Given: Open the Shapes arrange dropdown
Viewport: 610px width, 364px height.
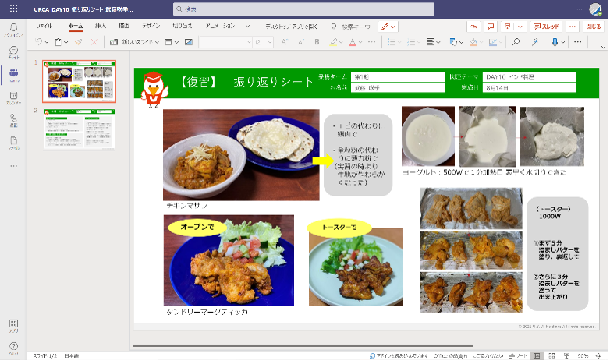Looking at the screenshot, I should [x=456, y=42].
